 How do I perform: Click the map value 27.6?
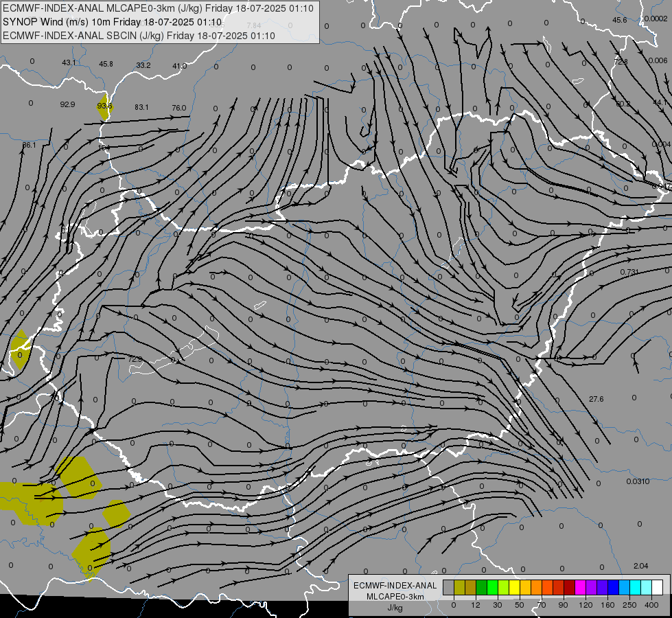(x=596, y=399)
